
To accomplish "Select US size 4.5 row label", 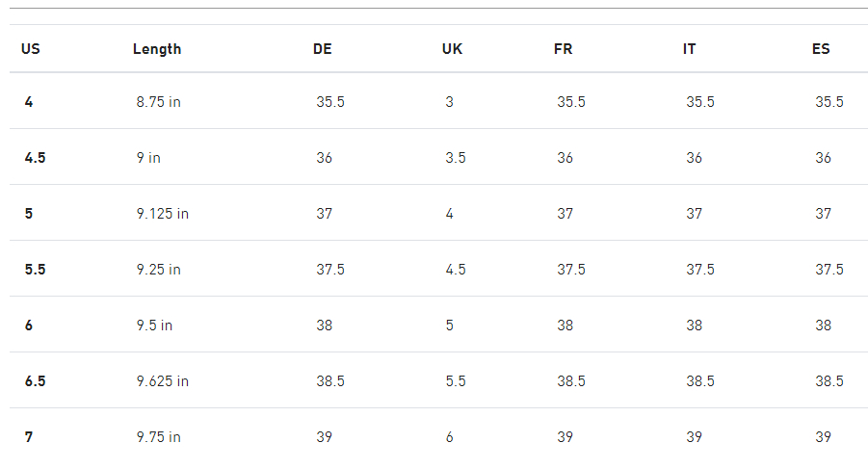I will tap(35, 158).
